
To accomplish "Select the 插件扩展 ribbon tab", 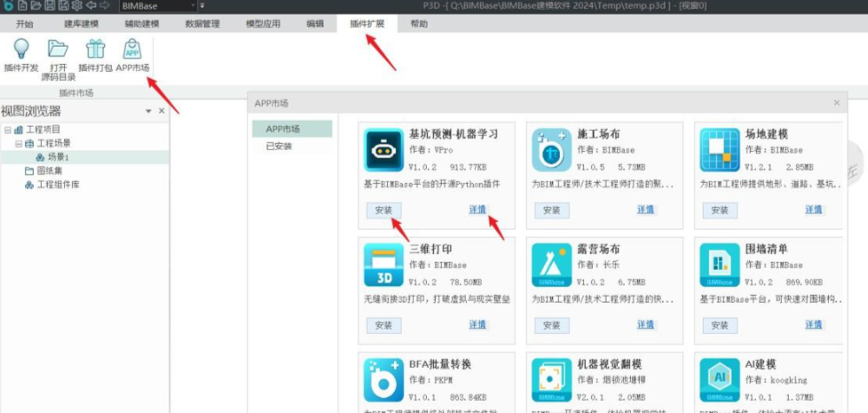I will (367, 23).
